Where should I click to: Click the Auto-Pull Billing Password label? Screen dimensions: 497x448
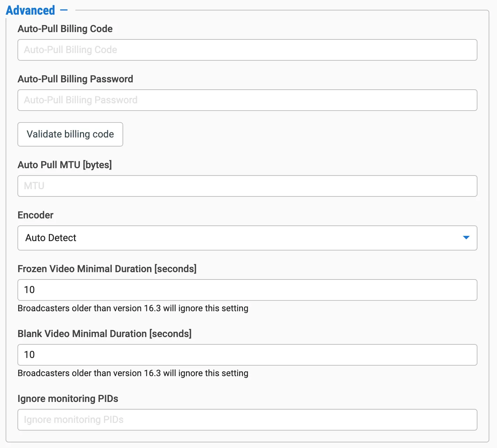click(x=75, y=79)
